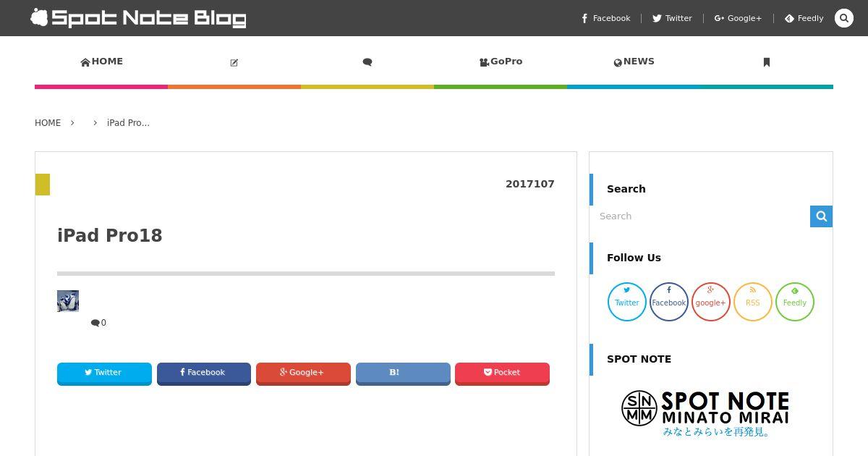
Task: Save the post via the Pocket button
Action: coord(502,373)
